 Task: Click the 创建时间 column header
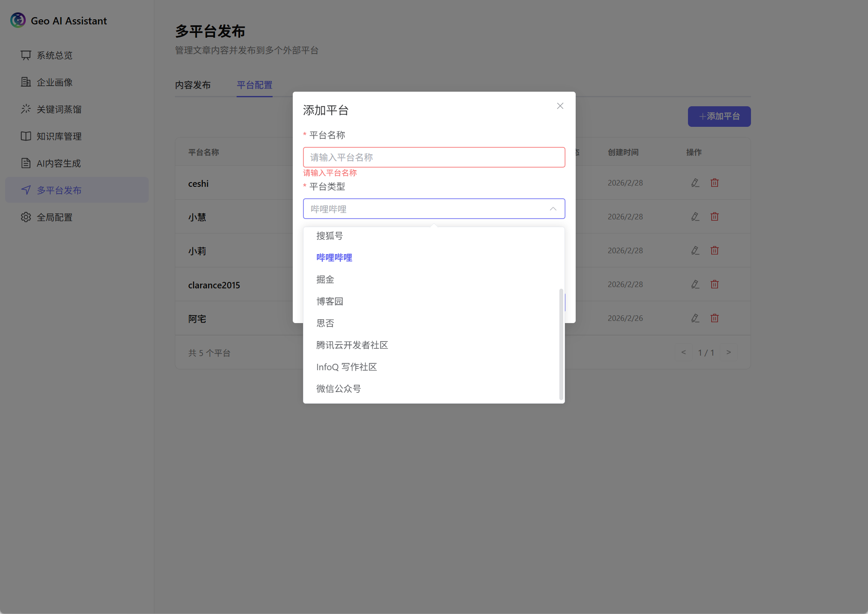coord(623,152)
